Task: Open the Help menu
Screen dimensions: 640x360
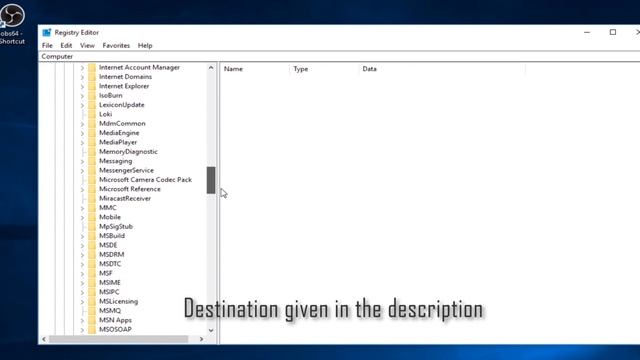Action: [x=145, y=45]
